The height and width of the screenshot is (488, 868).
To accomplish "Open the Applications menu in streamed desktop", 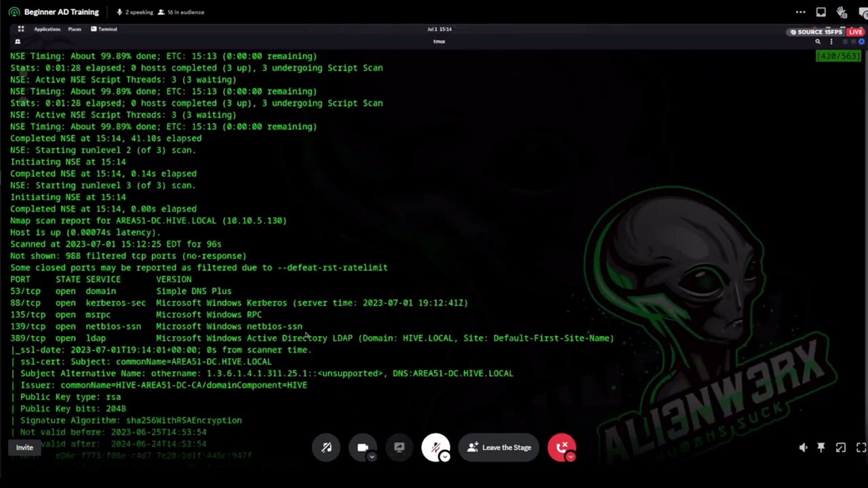I will 47,29.
